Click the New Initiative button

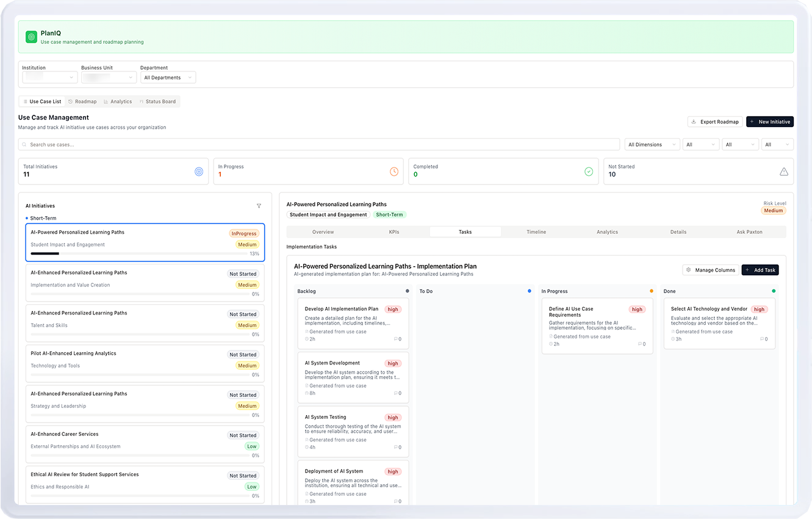[x=769, y=122]
